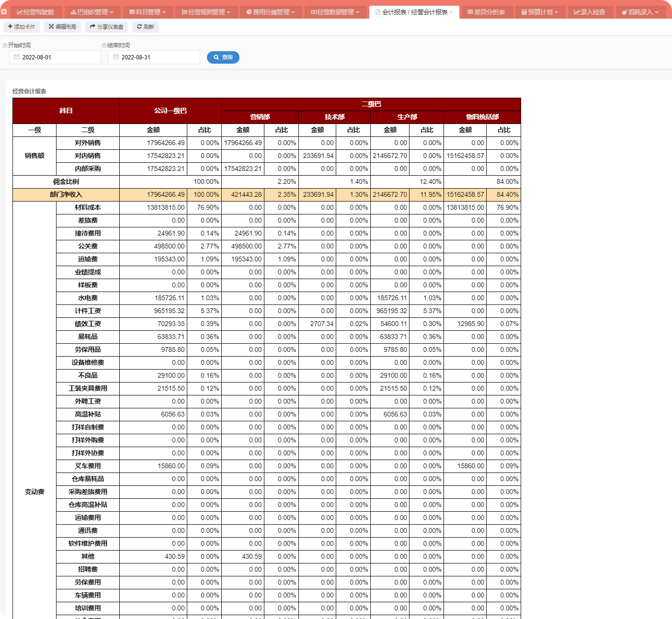
Task: Click the calendar icon in the start date field
Action: click(x=17, y=57)
